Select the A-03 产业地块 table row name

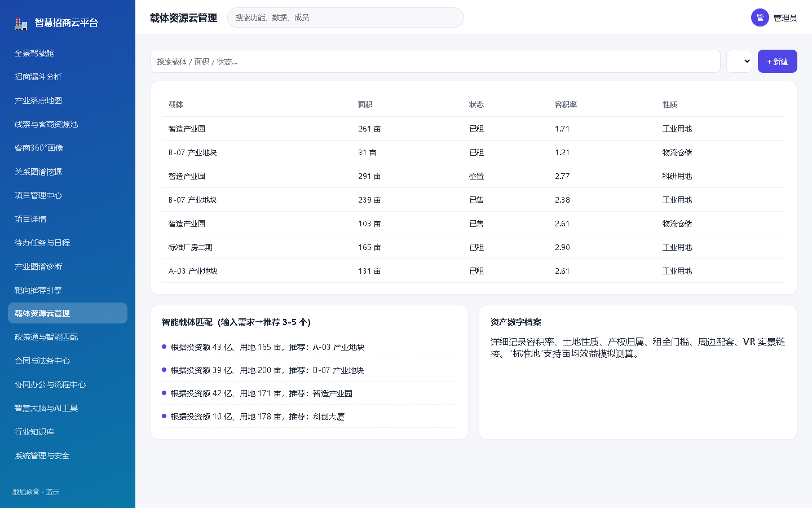pyautogui.click(x=193, y=271)
